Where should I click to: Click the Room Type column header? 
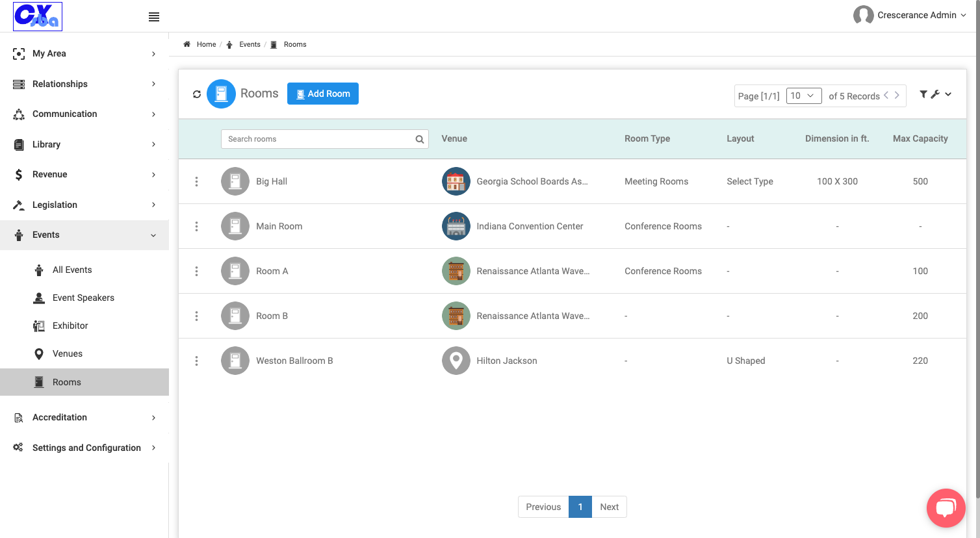[647, 138]
